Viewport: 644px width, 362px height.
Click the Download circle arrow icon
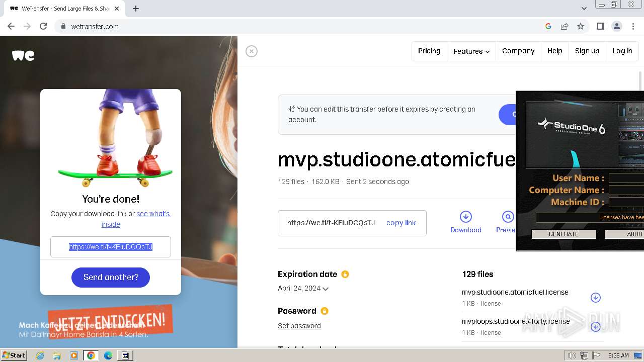[x=466, y=217]
